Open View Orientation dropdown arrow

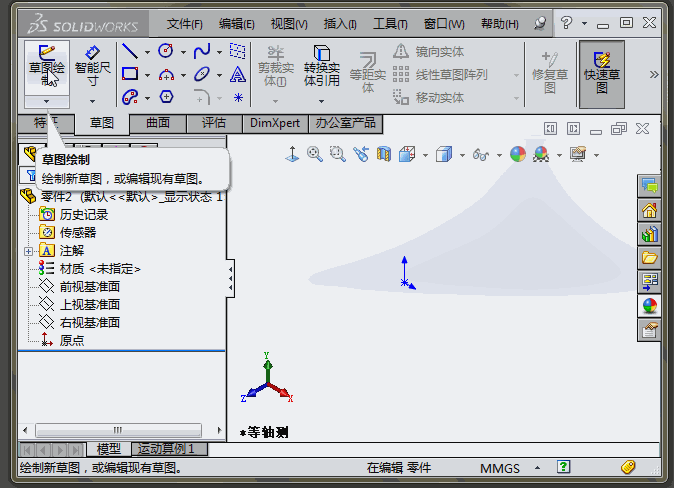pyautogui.click(x=425, y=155)
